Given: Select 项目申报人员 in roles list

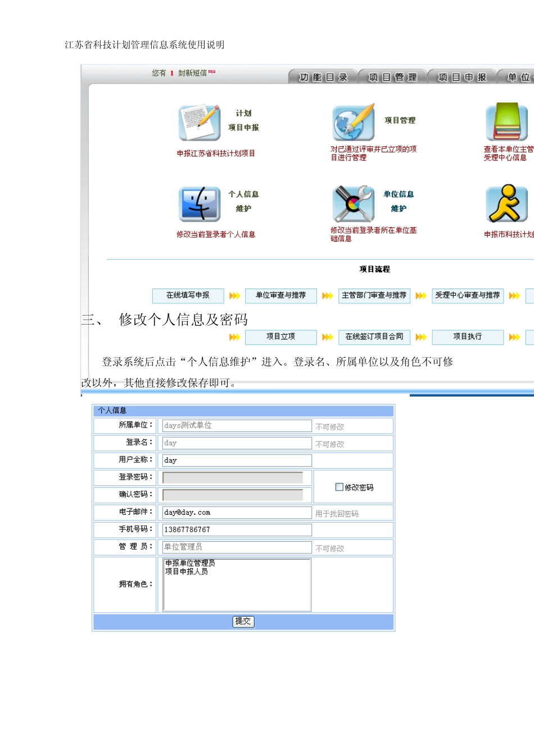Looking at the screenshot, I should point(187,571).
